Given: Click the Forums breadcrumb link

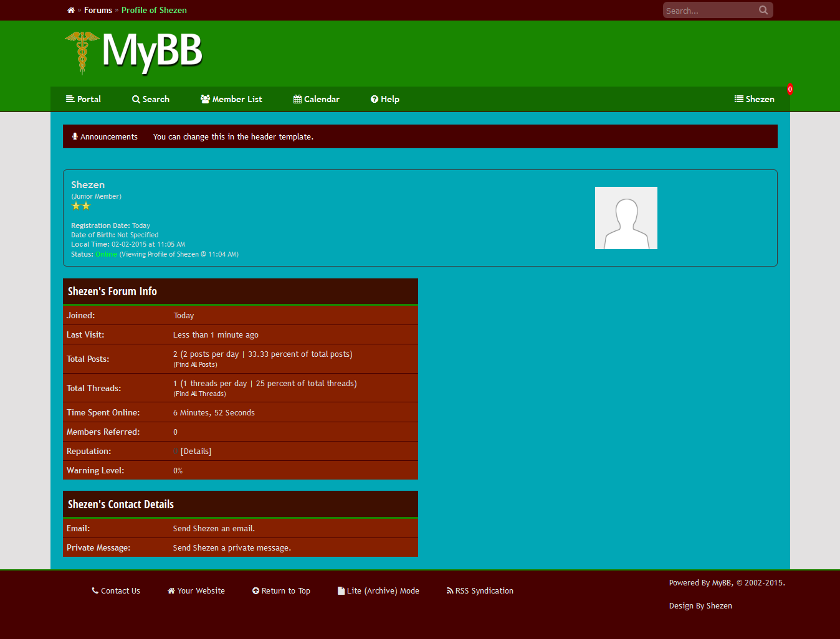Looking at the screenshot, I should [98, 11].
